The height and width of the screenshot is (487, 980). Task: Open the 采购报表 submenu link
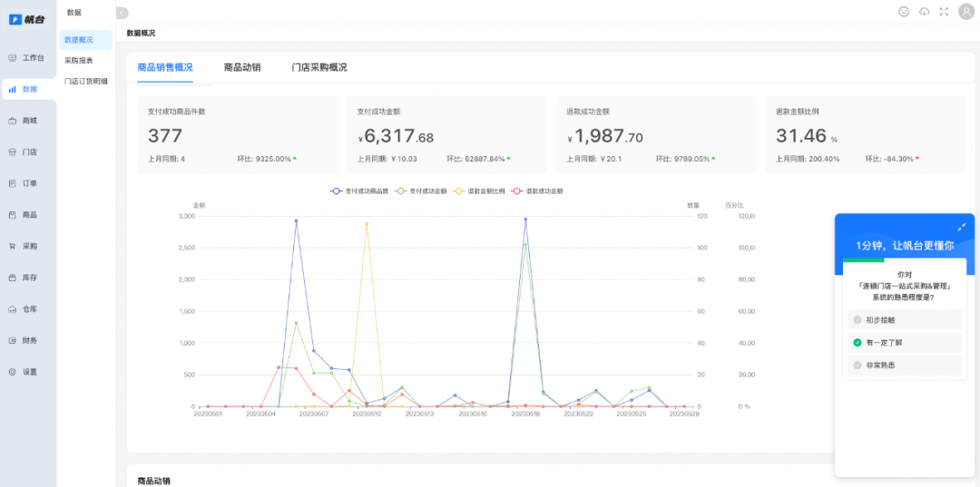pos(79,61)
